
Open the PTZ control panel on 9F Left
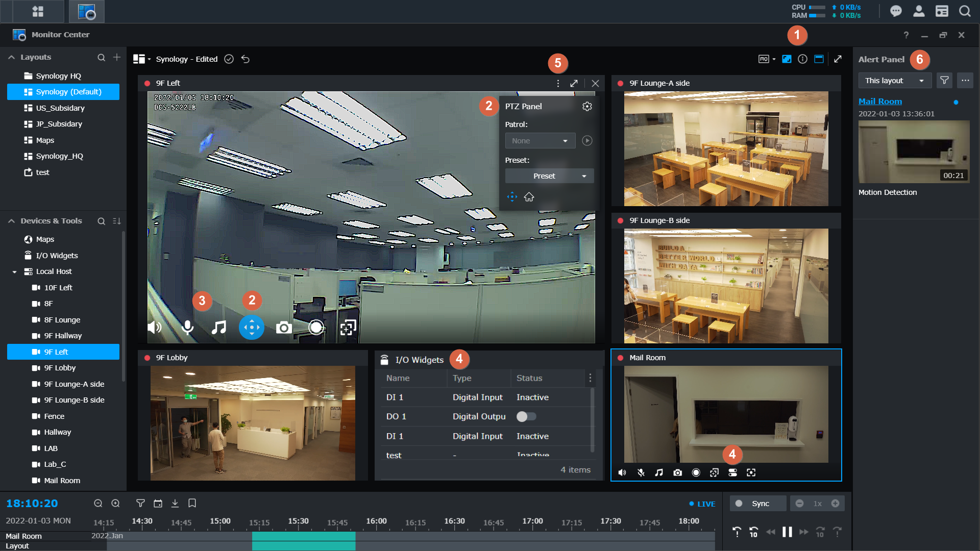(x=252, y=328)
